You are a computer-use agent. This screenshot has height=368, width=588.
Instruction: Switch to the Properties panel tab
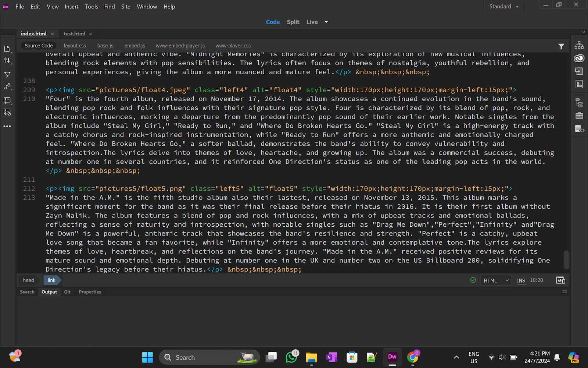pos(90,292)
